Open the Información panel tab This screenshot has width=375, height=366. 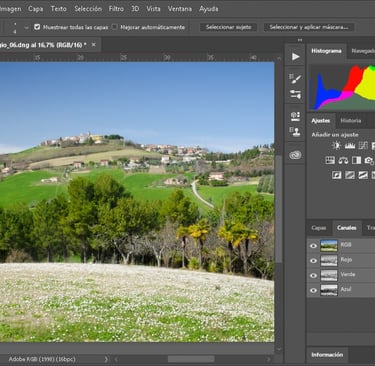[327, 355]
